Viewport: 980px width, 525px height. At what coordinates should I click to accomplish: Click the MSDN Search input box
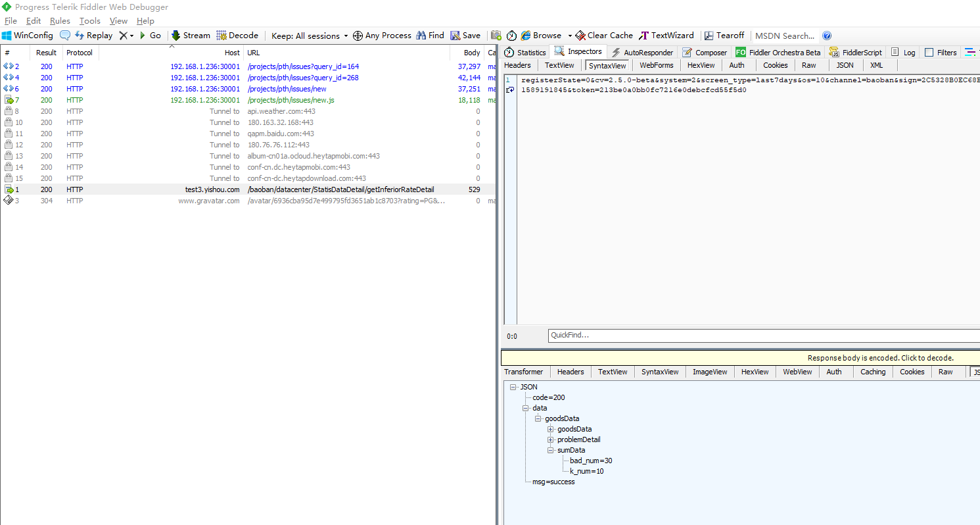[785, 36]
